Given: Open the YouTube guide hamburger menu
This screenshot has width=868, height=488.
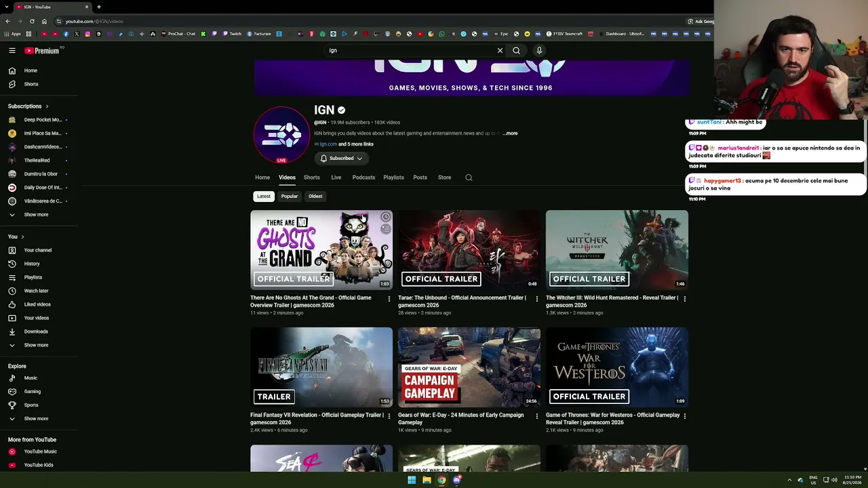Looking at the screenshot, I should click(x=12, y=50).
